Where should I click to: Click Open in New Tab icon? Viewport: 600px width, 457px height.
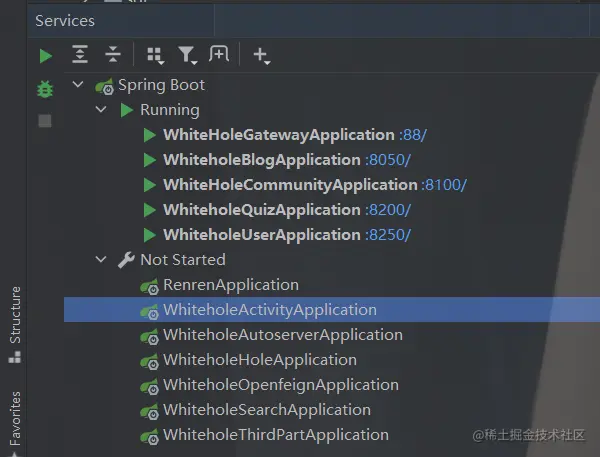[x=219, y=54]
